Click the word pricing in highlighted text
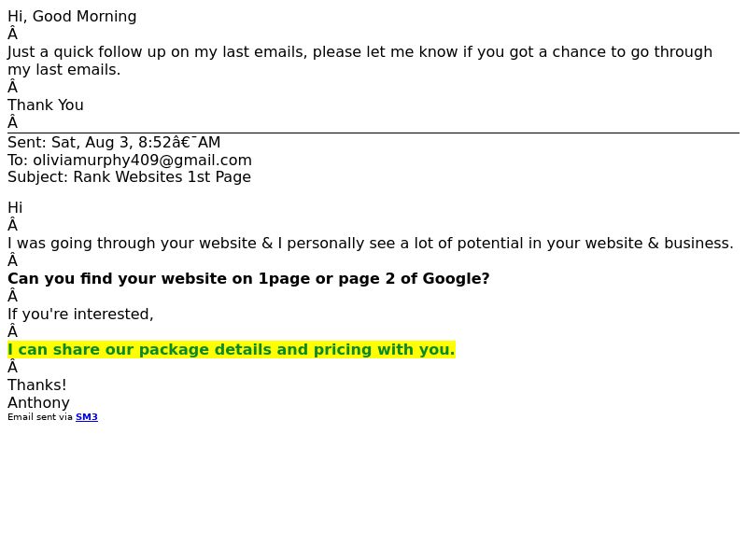The width and height of the screenshot is (747, 560). [343, 349]
